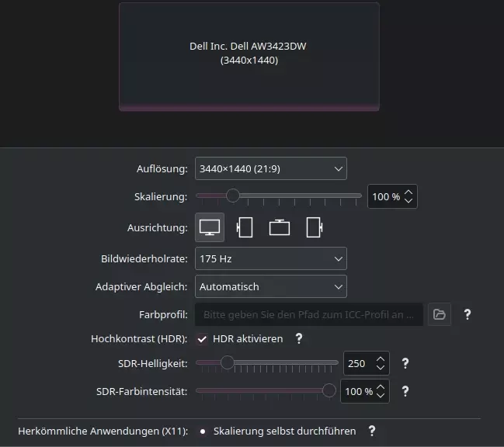The width and height of the screenshot is (504, 447).
Task: Select the landscape (normal) orientation icon
Action: click(210, 227)
